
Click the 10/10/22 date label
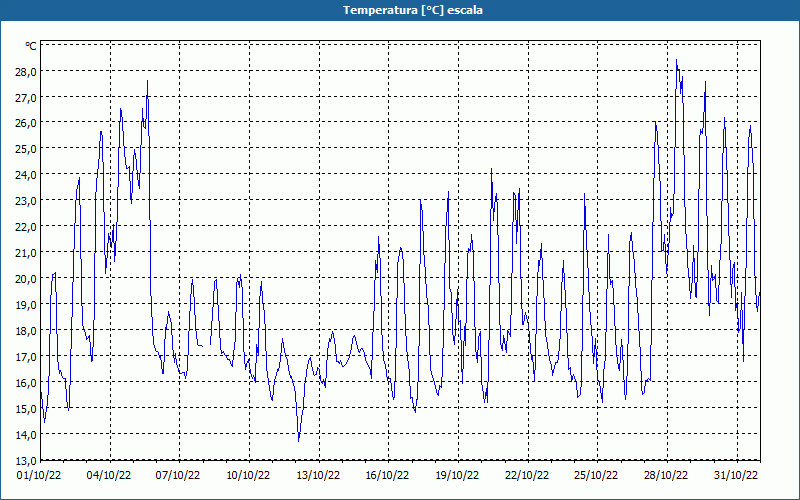(x=248, y=476)
